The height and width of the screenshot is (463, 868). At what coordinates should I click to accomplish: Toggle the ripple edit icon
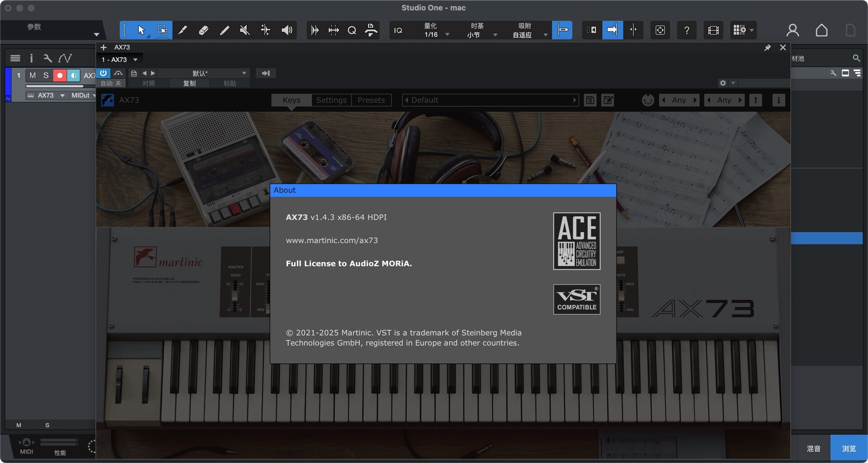click(591, 30)
